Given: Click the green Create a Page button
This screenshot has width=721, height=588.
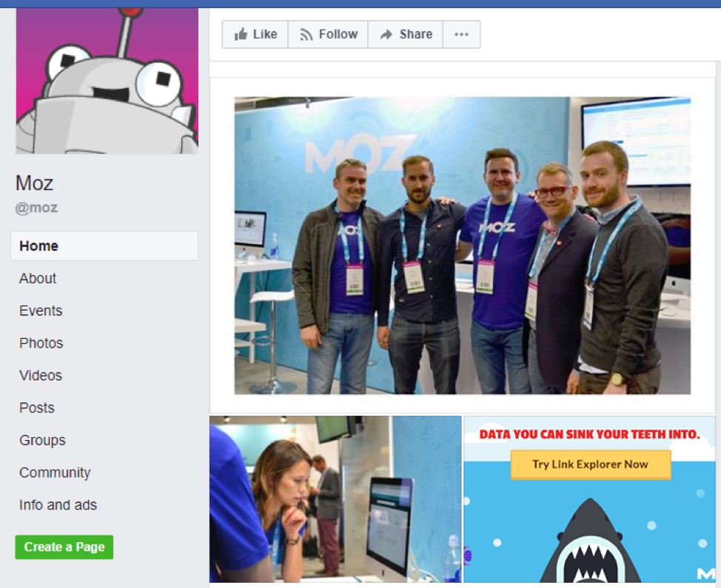Looking at the screenshot, I should tap(64, 547).
